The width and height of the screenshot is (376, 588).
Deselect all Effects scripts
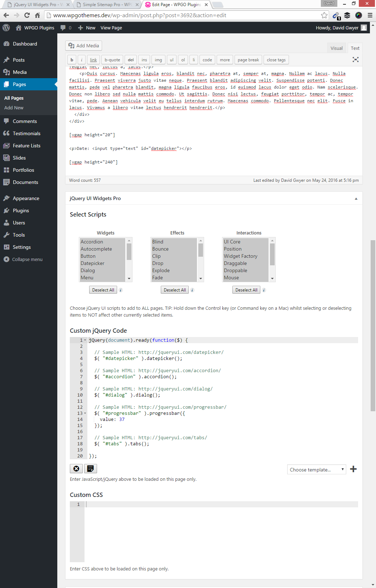coord(175,290)
